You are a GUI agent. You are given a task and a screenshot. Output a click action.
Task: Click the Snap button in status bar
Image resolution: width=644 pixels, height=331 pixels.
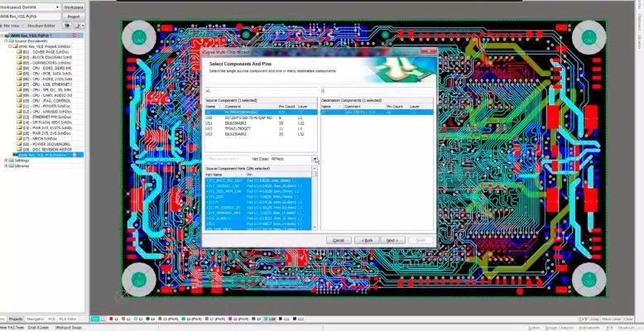[594, 319]
